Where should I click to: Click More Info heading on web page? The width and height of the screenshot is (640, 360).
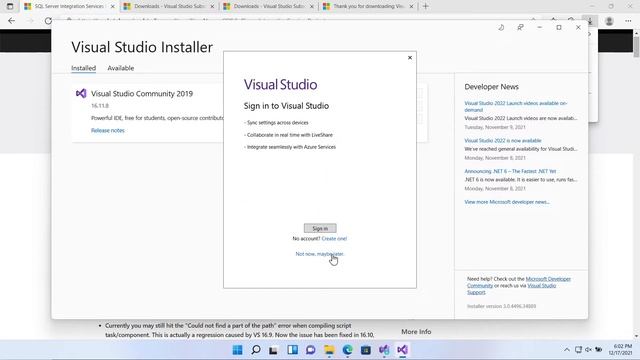416,332
